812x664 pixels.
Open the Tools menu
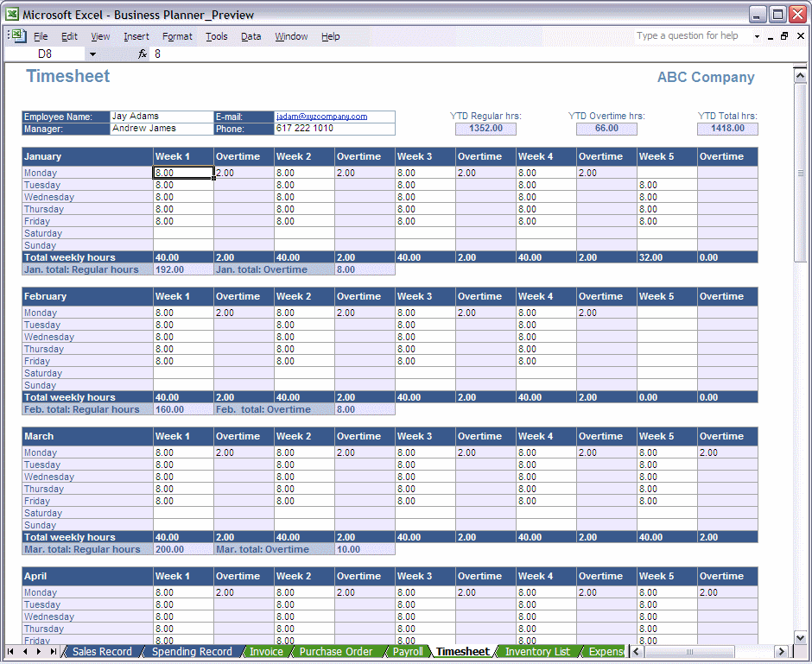point(217,36)
